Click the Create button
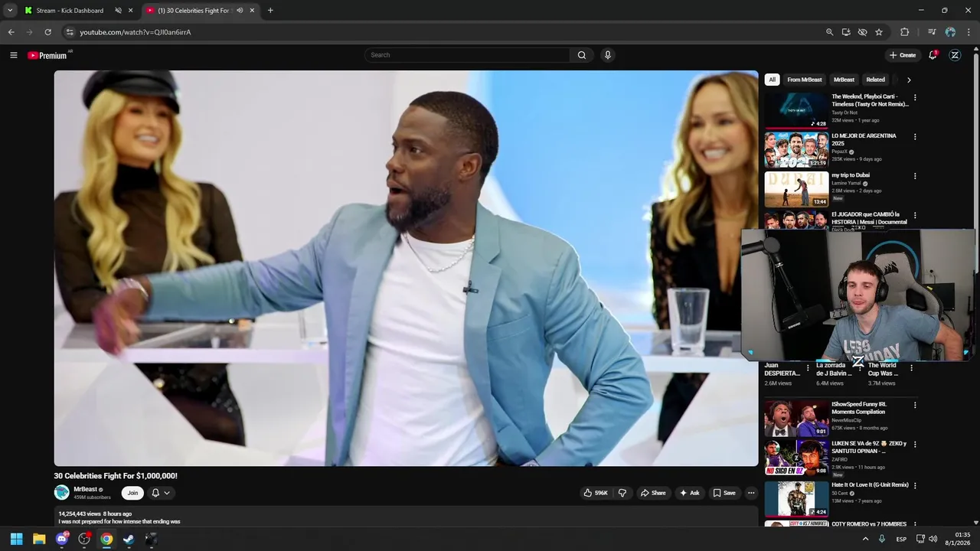 coord(902,55)
